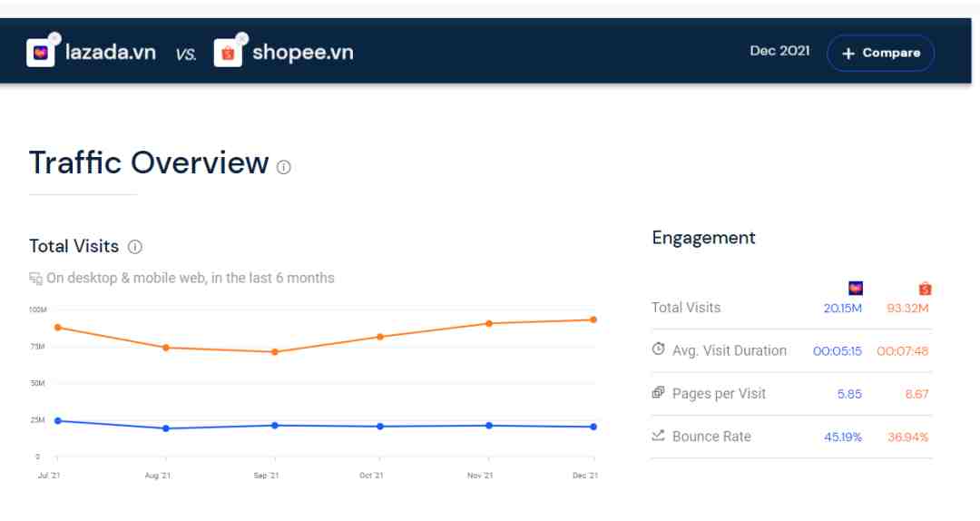Image resolution: width=980 pixels, height=521 pixels.
Task: Click Shopee's orange Sep '21 data point
Action: click(274, 352)
